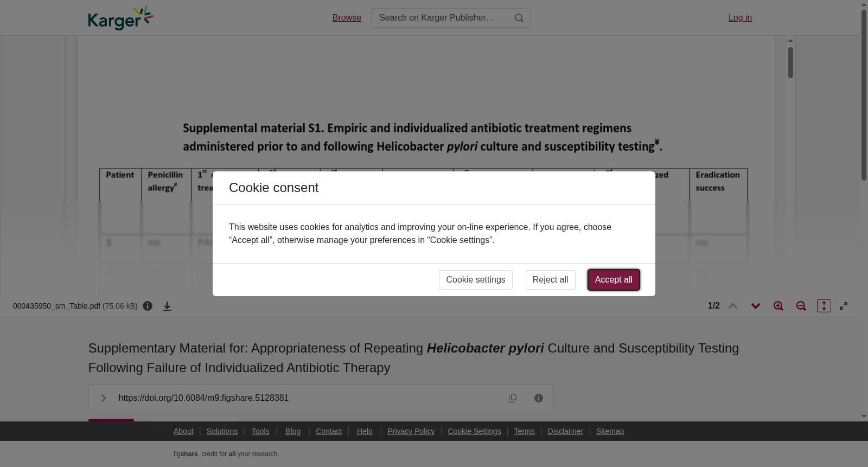Expand the DOI citation chevron

coord(103,398)
